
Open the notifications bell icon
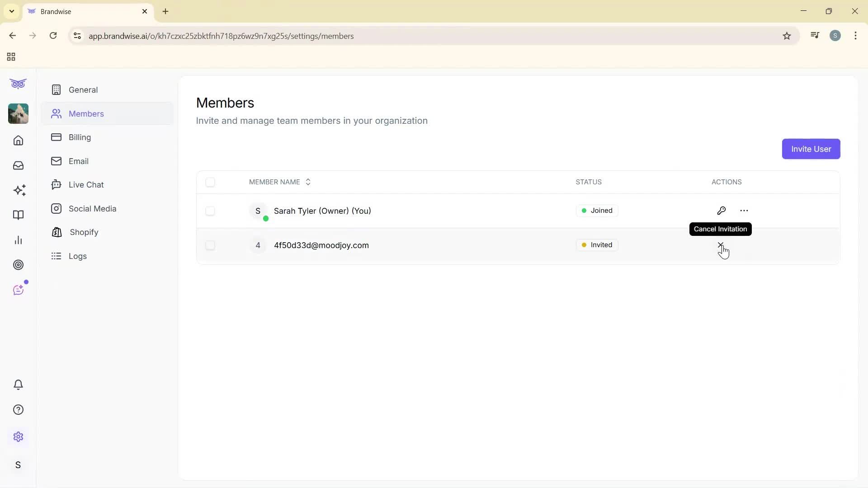click(x=18, y=385)
